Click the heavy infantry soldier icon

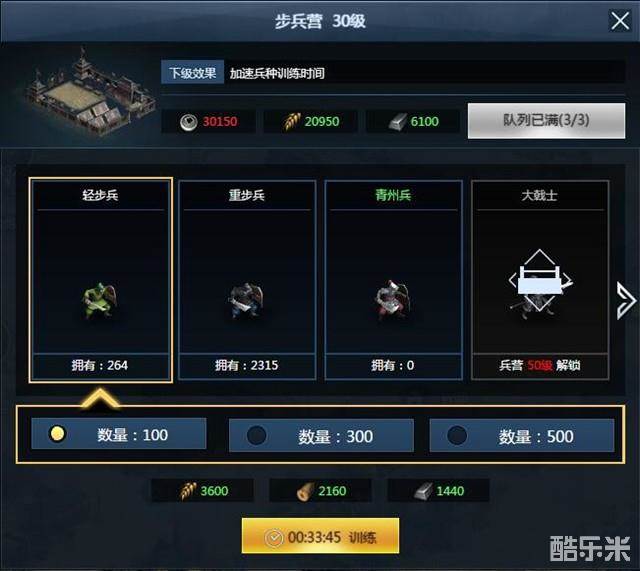(246, 300)
